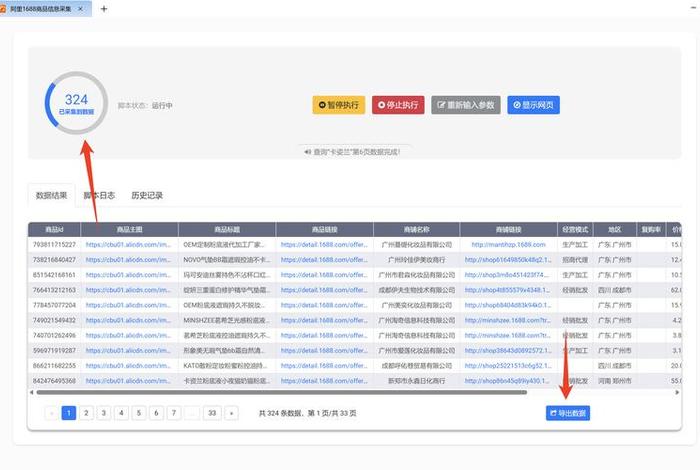Open main image link for row 793811715227

[x=128, y=245]
